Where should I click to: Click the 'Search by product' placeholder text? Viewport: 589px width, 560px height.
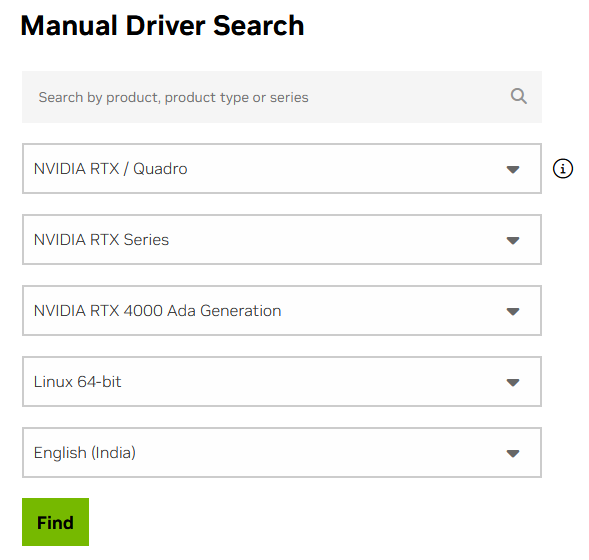pyautogui.click(x=174, y=97)
